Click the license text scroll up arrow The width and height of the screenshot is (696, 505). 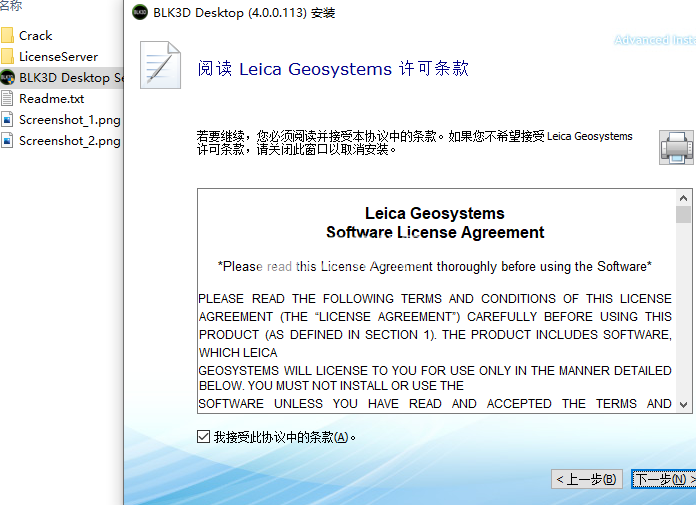[684, 198]
